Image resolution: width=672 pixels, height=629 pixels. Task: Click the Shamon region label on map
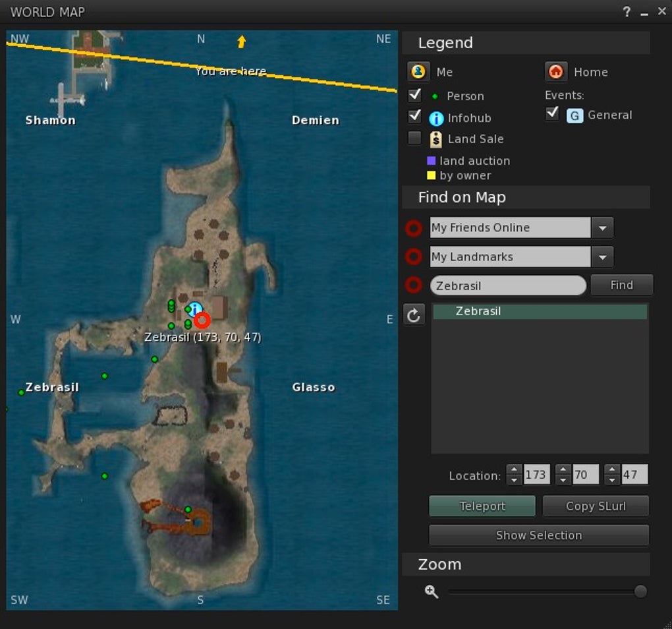point(50,120)
